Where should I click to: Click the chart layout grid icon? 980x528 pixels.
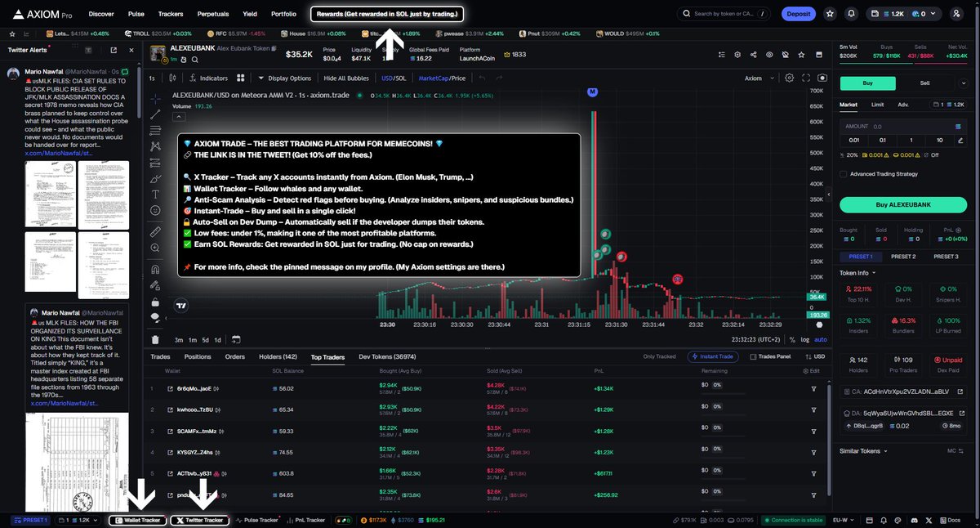point(241,78)
